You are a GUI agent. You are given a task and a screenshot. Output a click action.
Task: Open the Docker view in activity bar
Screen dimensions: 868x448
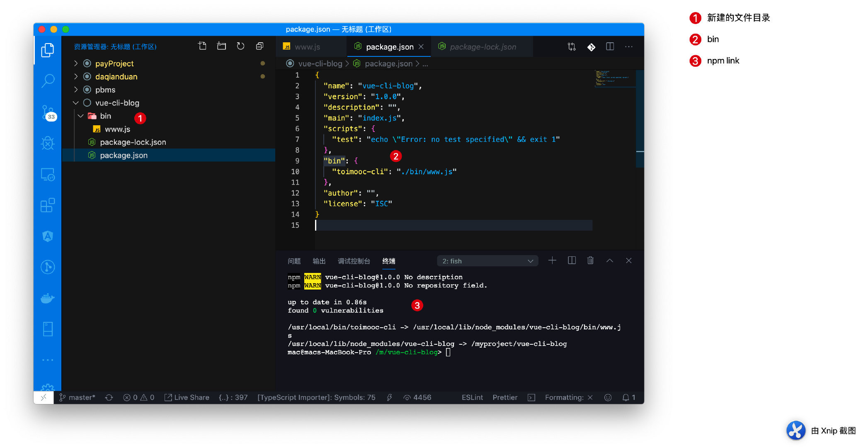(48, 298)
